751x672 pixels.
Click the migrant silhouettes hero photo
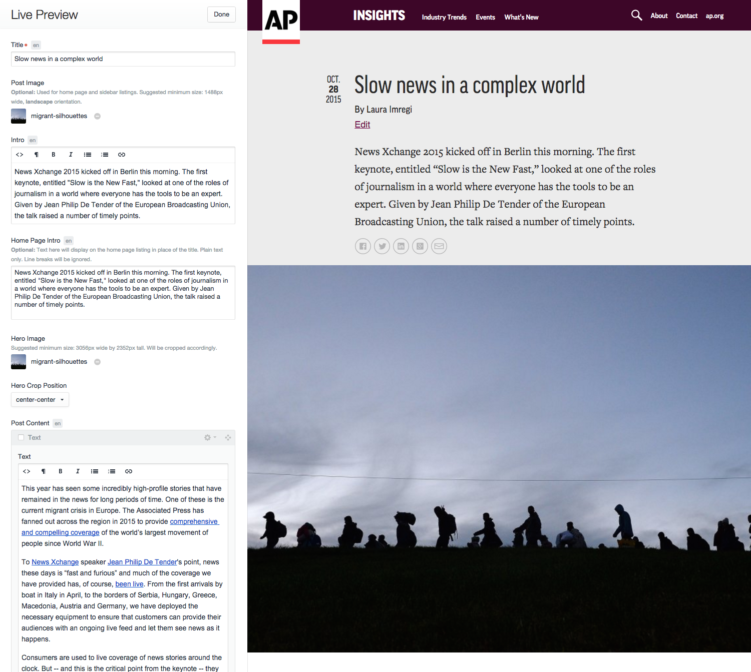tap(499, 458)
